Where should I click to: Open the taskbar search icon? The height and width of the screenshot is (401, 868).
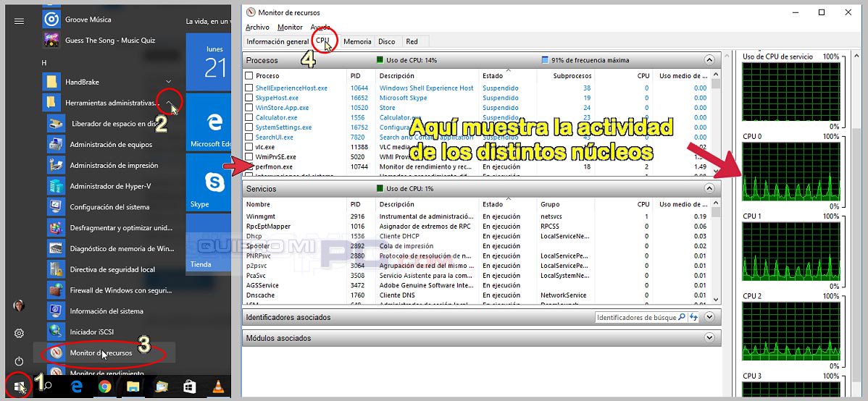48,387
